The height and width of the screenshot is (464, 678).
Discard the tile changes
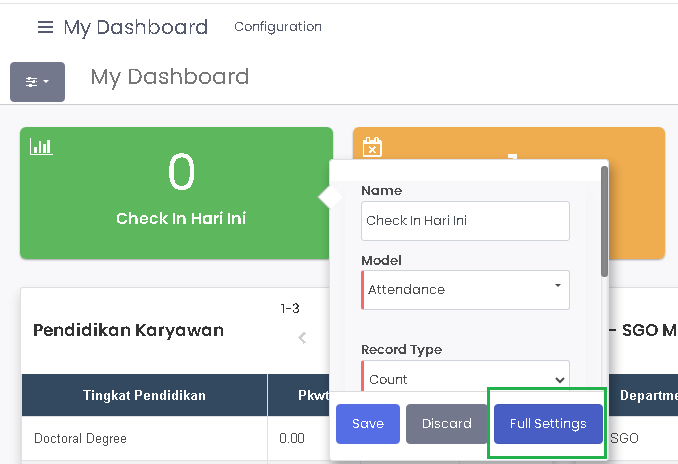click(x=446, y=424)
